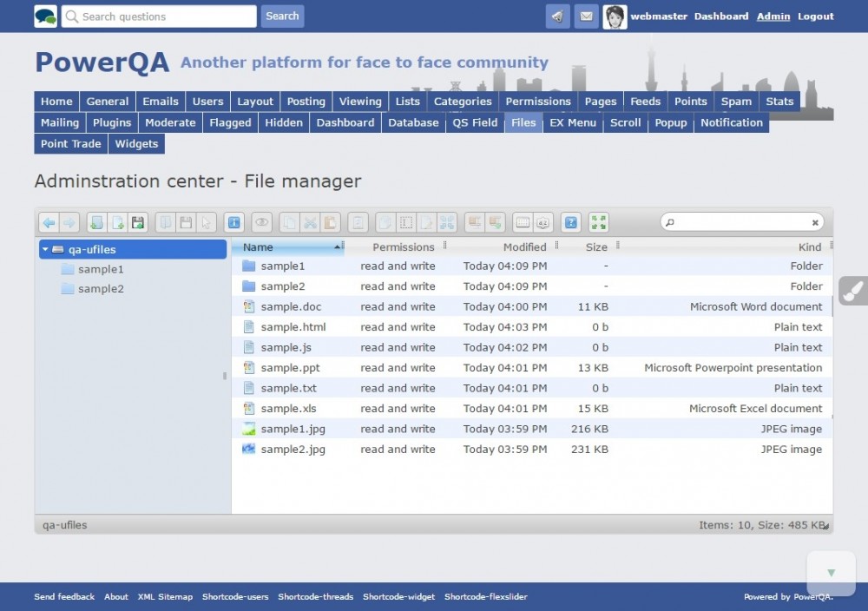Click the back arrow in file manager toolbar
The width and height of the screenshot is (868, 611).
coord(49,223)
